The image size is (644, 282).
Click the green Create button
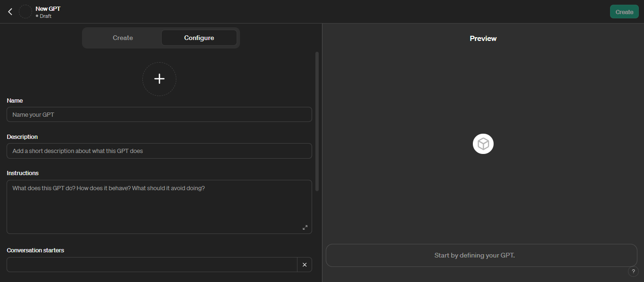click(x=624, y=12)
